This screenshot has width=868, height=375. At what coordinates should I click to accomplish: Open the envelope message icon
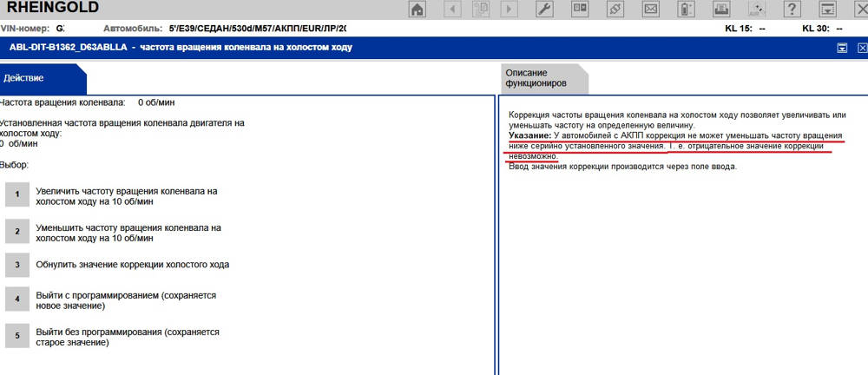[x=648, y=10]
